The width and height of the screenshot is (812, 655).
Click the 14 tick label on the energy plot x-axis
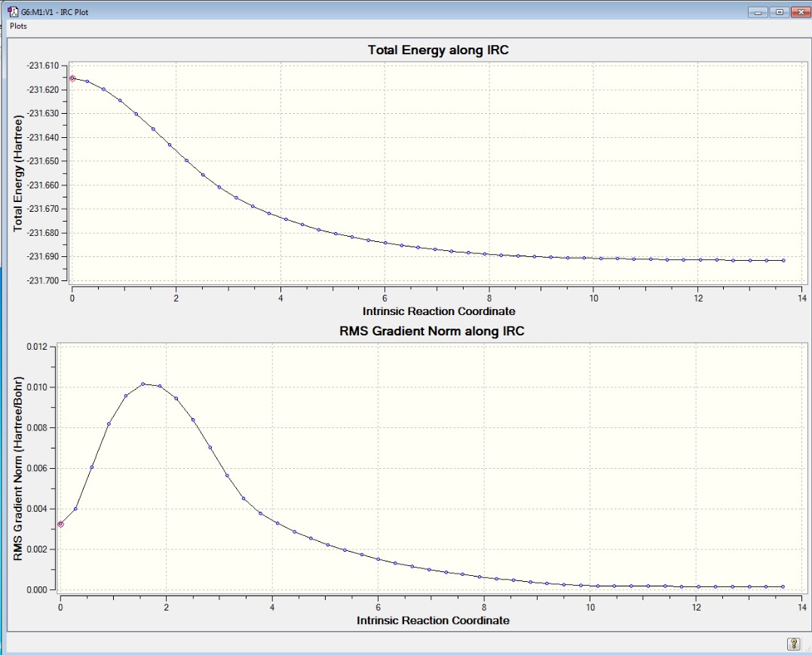pos(802,298)
